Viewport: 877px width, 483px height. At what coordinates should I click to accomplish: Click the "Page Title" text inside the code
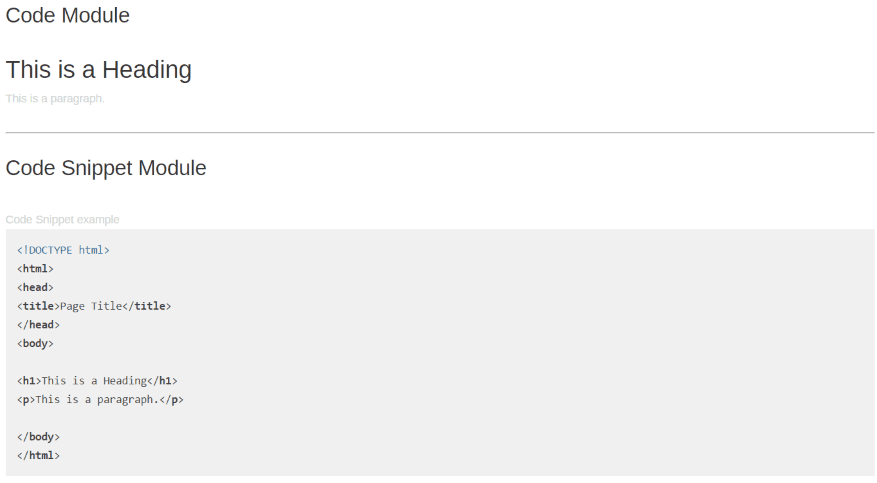click(x=91, y=306)
